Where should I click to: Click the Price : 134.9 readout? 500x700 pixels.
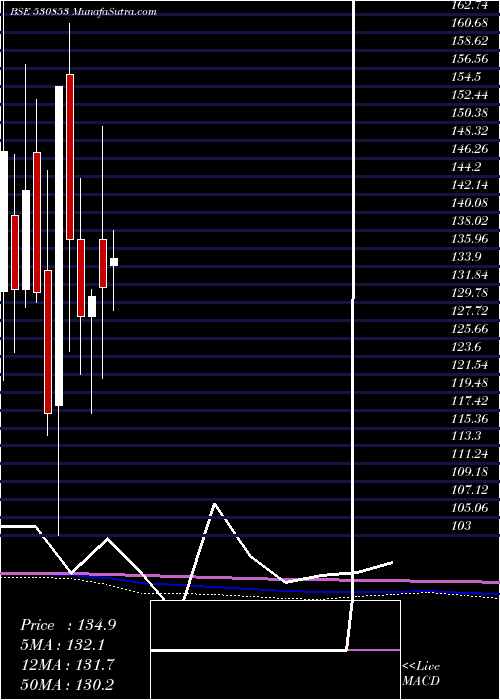68,625
